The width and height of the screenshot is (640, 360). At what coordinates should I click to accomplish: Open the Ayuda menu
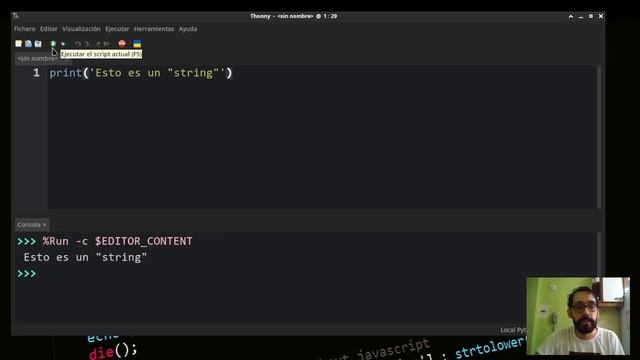[x=188, y=29]
